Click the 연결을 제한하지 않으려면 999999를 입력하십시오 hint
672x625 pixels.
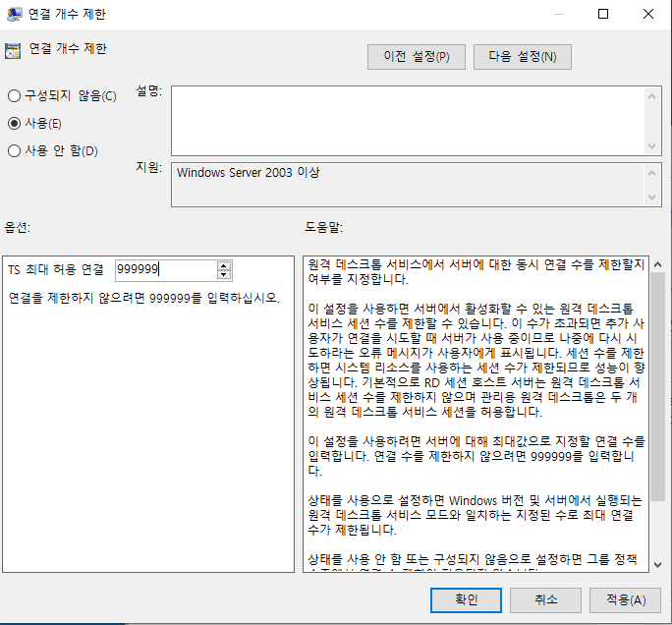click(x=144, y=298)
